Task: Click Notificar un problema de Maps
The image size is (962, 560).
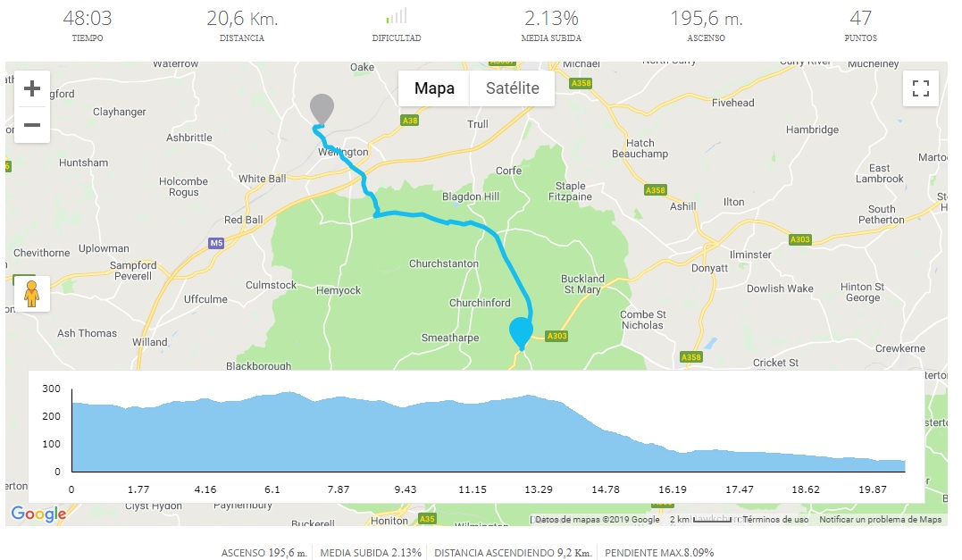Action: pyautogui.click(x=880, y=519)
